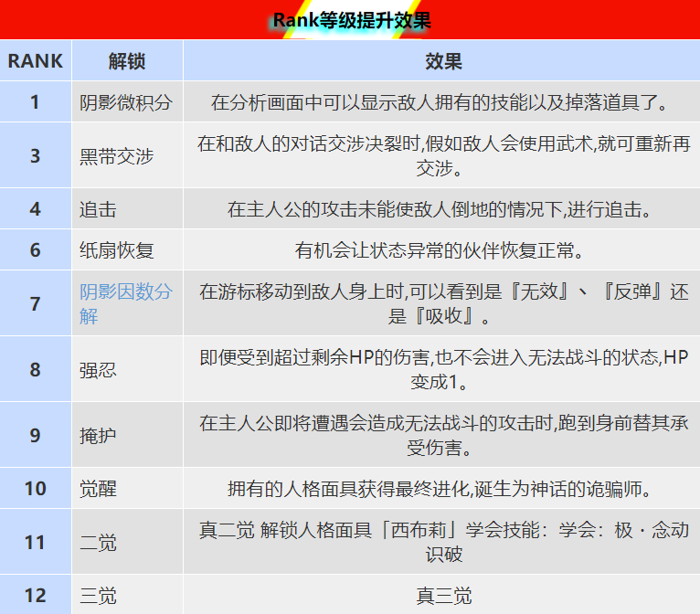Click the Rank等级提升效果 title banner

[x=350, y=19]
